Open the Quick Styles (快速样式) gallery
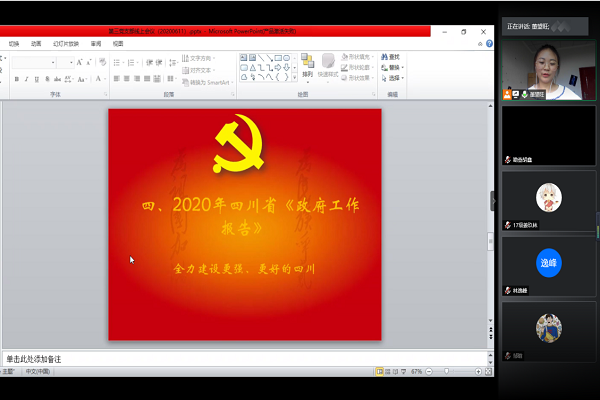This screenshot has height=400, width=600. point(328,66)
